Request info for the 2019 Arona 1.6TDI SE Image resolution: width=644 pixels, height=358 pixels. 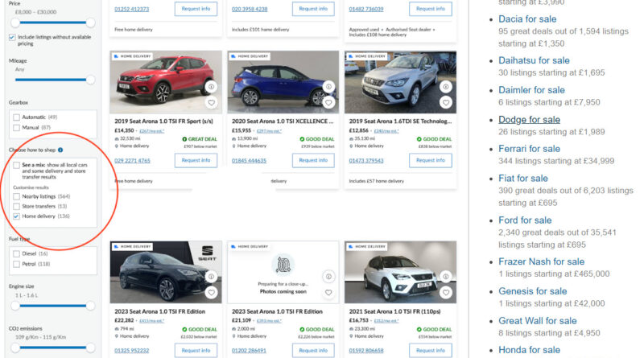[431, 161]
